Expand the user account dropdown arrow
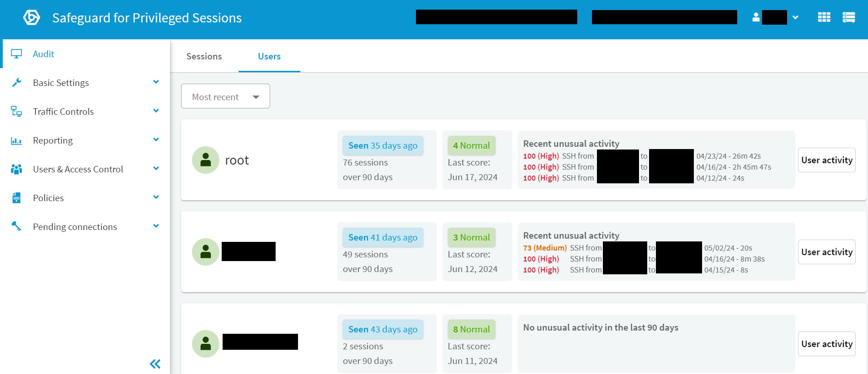 tap(795, 17)
